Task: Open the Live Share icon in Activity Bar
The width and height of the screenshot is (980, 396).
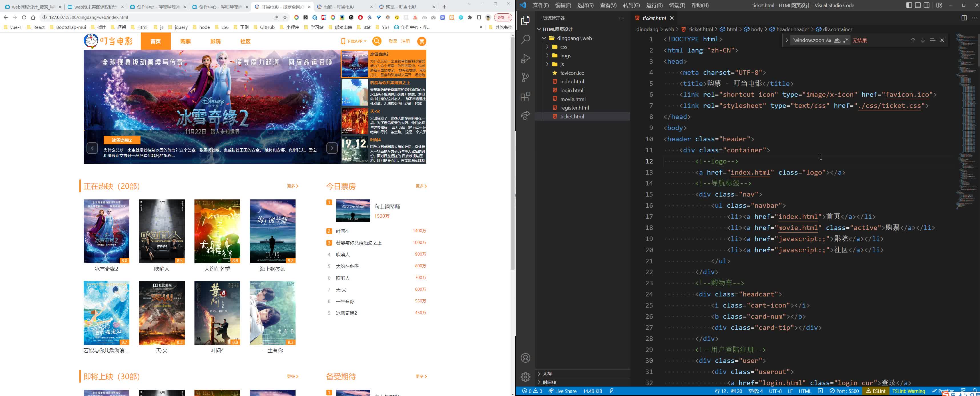Action: pos(525,116)
